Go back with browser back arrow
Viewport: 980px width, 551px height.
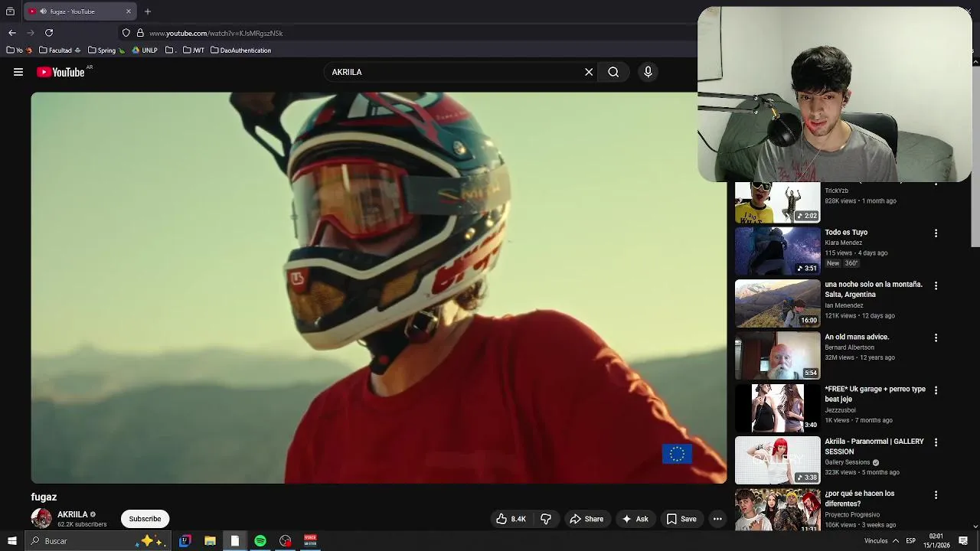pos(12,33)
